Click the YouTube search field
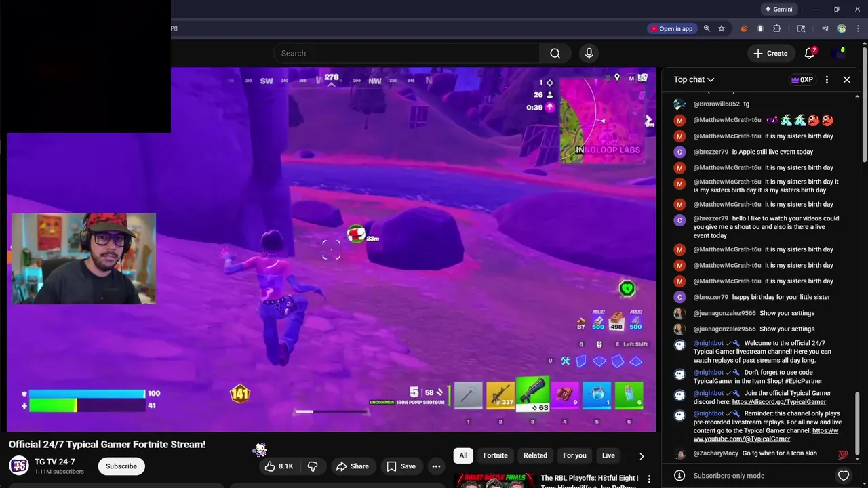This screenshot has height=488, width=868. 407,53
